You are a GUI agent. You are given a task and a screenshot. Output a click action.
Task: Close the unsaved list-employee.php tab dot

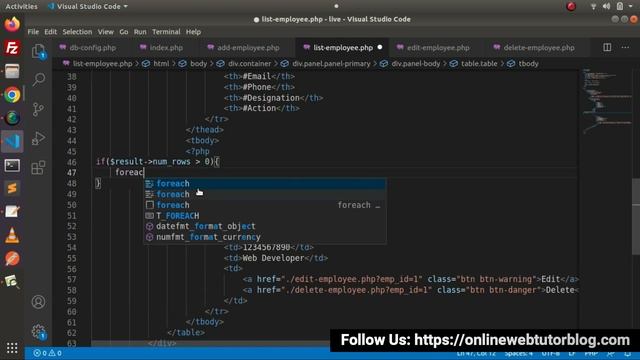point(380,47)
